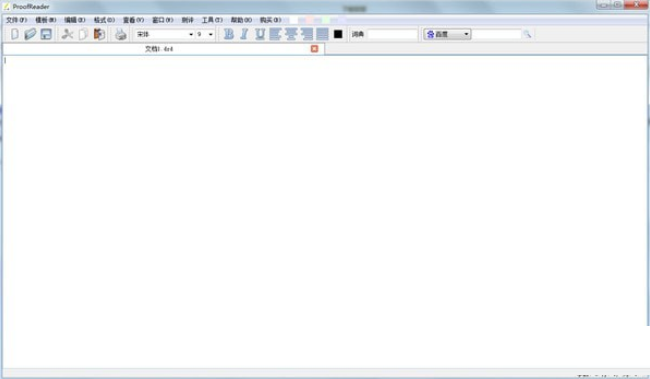The image size is (650, 379).
Task: Align text to the right
Action: click(307, 34)
